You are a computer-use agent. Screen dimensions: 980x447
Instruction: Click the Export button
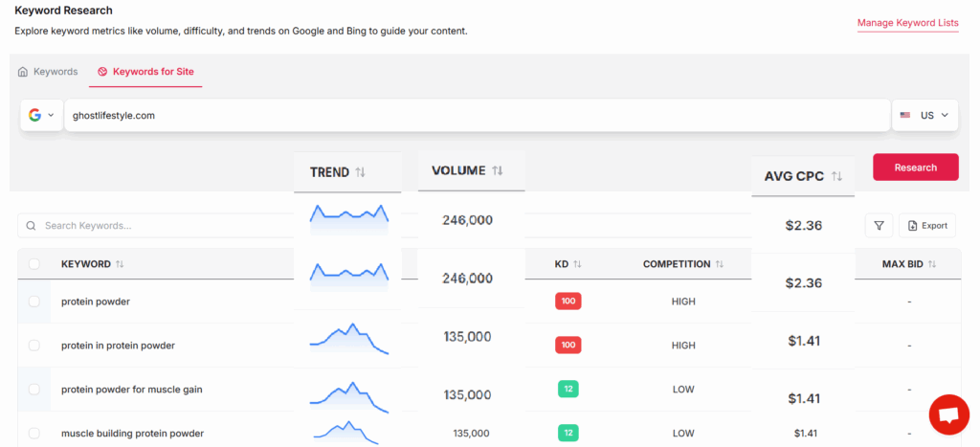(x=927, y=226)
